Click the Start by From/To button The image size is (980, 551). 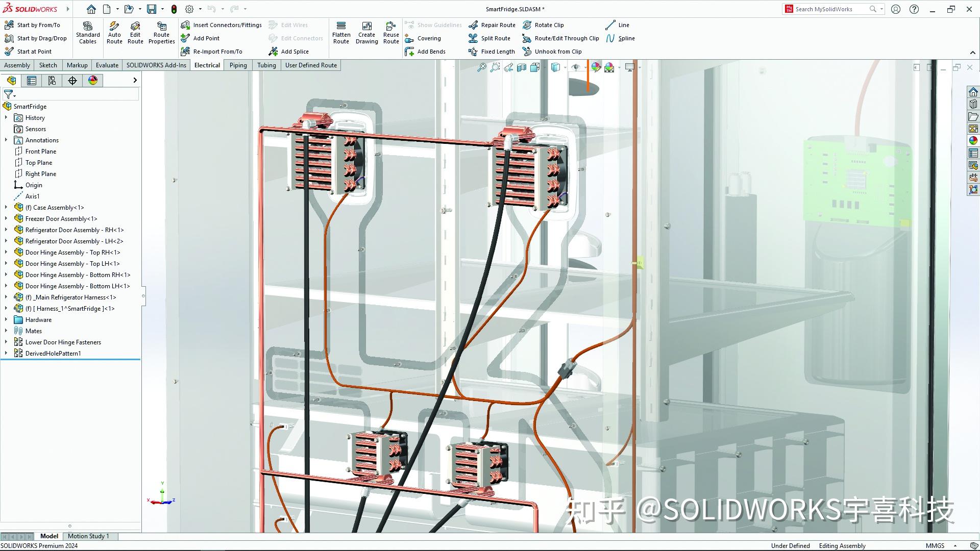36,24
